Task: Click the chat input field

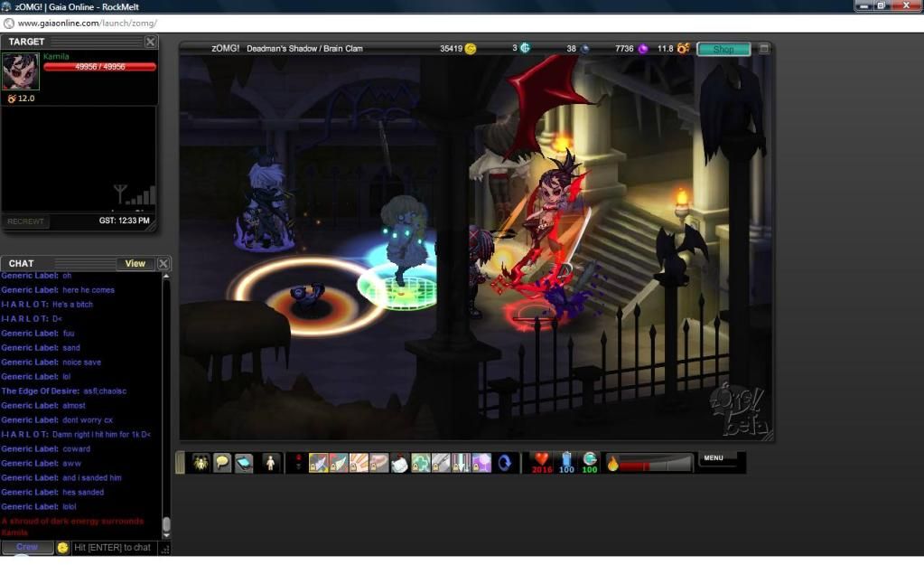Action: 115,548
